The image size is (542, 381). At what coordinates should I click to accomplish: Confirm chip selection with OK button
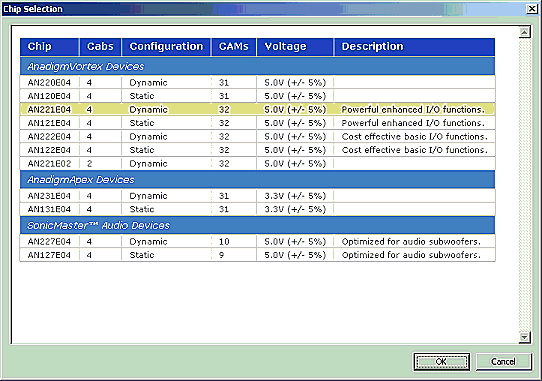click(441, 362)
